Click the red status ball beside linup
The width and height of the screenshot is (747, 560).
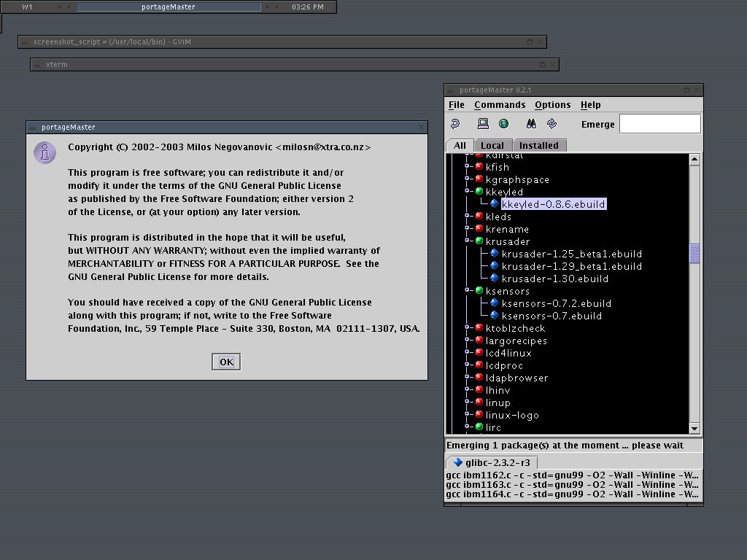click(479, 402)
